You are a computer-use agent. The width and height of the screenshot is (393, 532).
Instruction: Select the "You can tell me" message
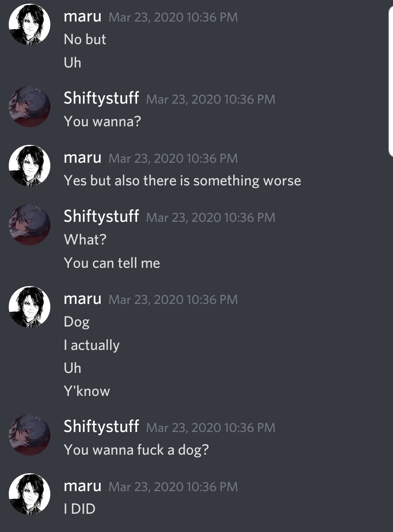[112, 263]
